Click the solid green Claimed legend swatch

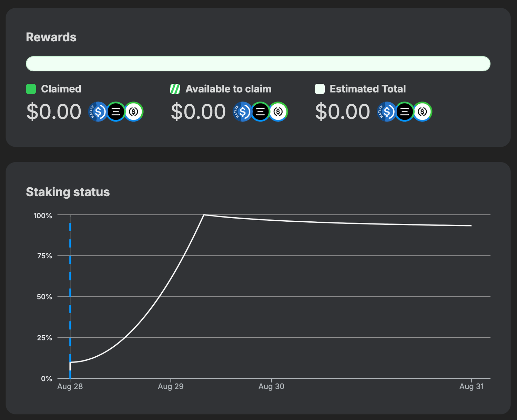[31, 89]
